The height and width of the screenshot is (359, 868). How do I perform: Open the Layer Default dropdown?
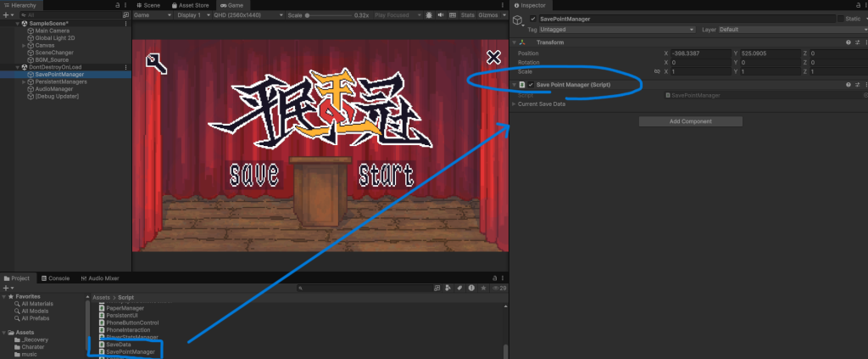[x=793, y=30]
